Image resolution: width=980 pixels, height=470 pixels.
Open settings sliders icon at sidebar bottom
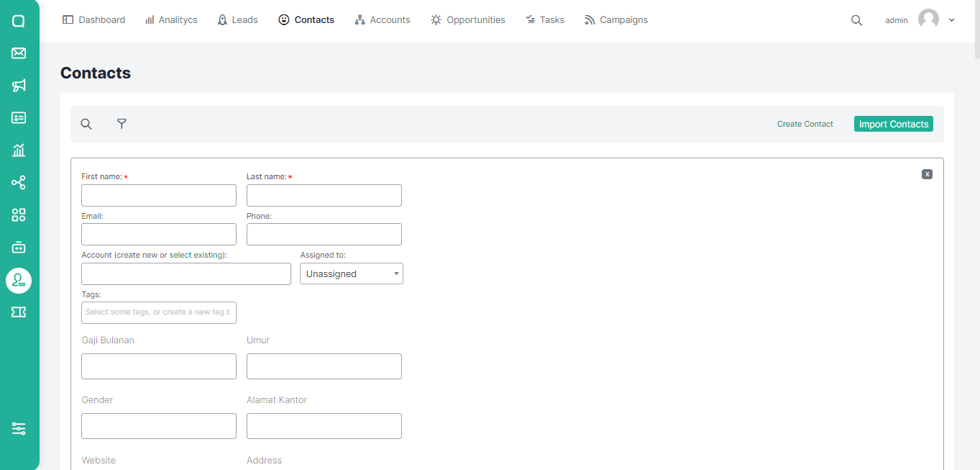tap(19, 428)
